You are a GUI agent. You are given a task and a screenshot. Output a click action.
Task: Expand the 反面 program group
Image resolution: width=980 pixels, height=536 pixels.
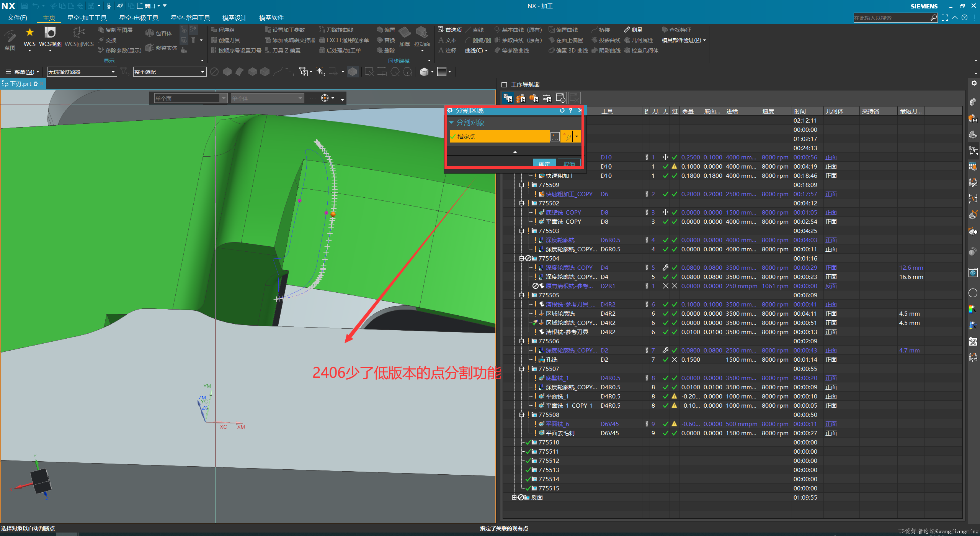click(x=514, y=497)
